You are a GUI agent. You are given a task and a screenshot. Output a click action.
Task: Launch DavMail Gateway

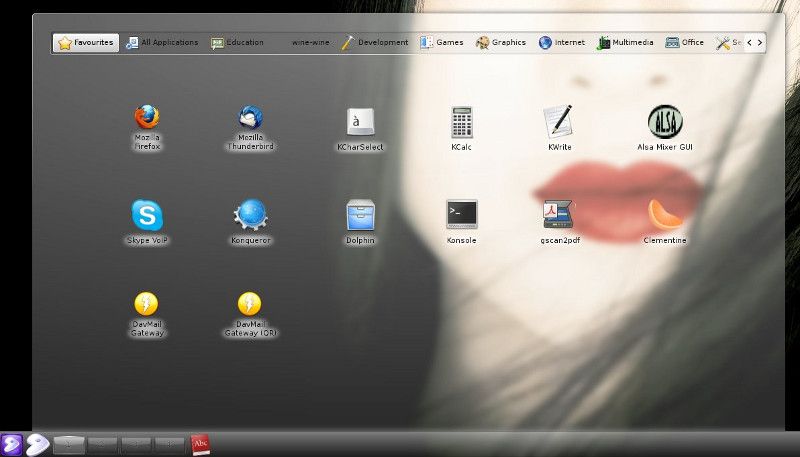tap(147, 314)
